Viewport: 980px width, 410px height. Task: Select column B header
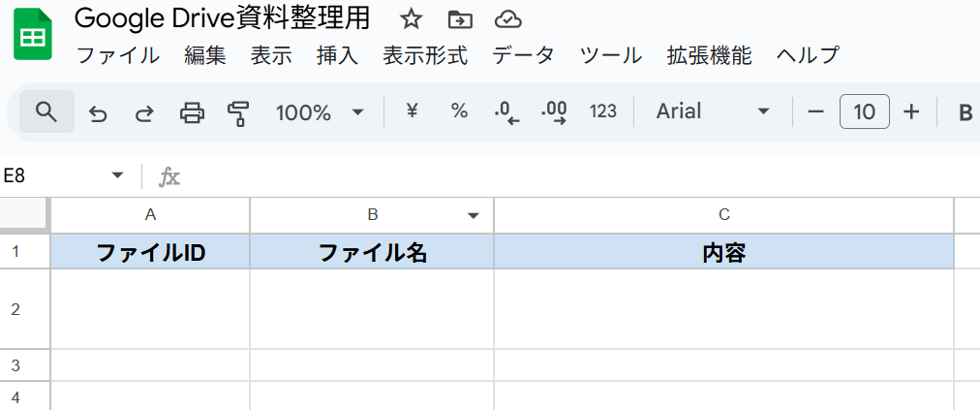[372, 215]
